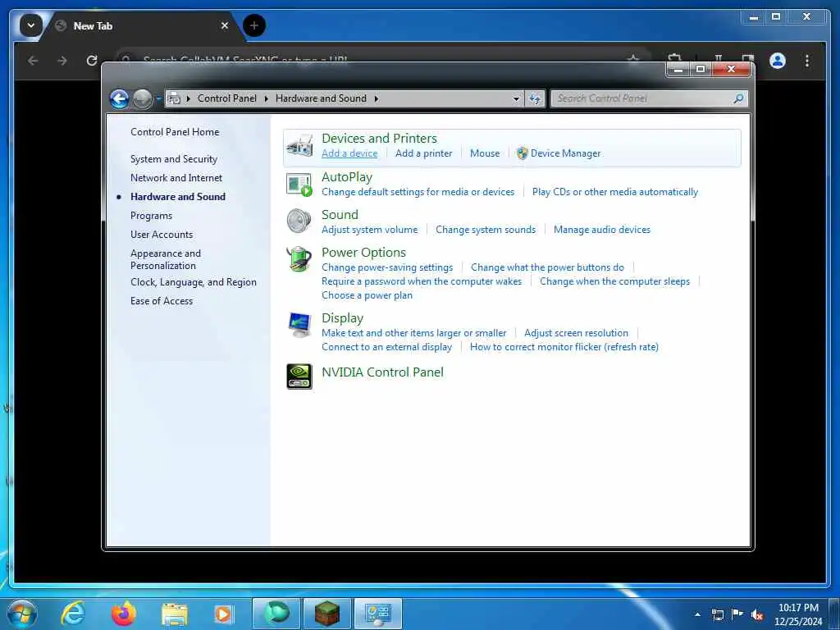Click the Add a device link
Image resolution: width=840 pixels, height=630 pixels.
click(x=349, y=153)
